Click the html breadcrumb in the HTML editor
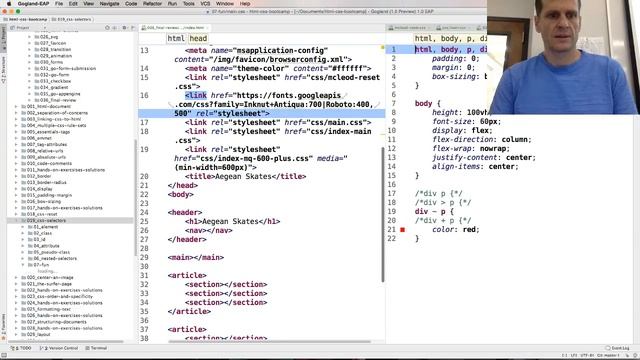 pos(176,38)
